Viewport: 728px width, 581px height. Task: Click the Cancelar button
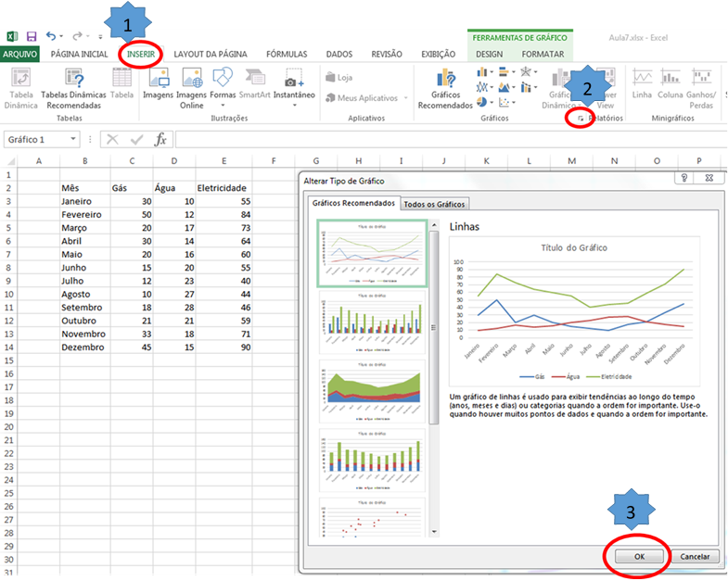click(695, 556)
